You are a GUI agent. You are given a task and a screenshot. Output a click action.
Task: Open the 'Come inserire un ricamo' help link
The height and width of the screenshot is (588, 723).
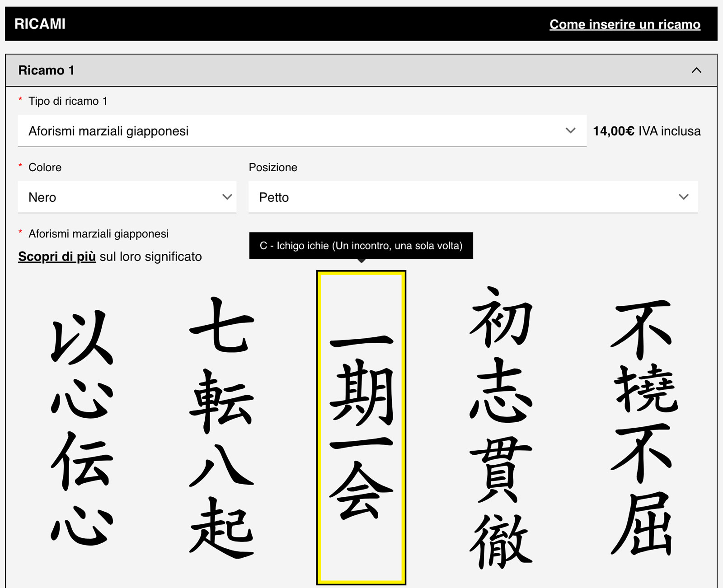(624, 24)
